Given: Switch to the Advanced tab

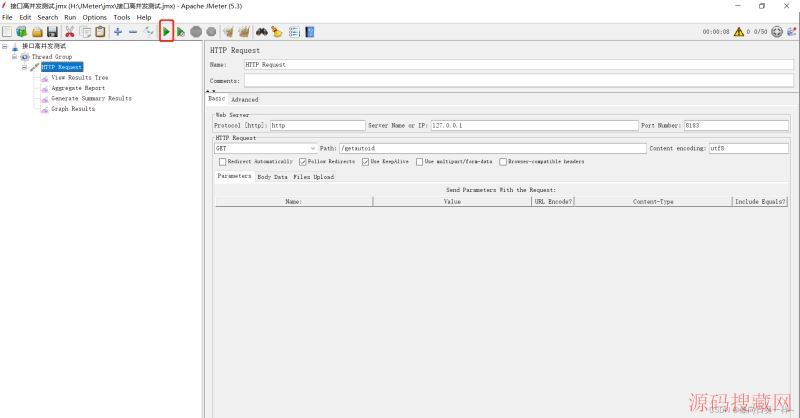Looking at the screenshot, I should 244,100.
